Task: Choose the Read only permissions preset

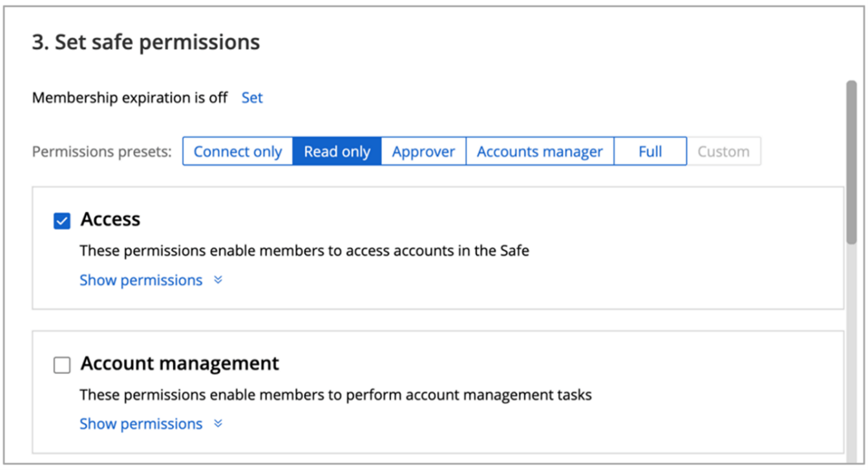Action: (337, 151)
